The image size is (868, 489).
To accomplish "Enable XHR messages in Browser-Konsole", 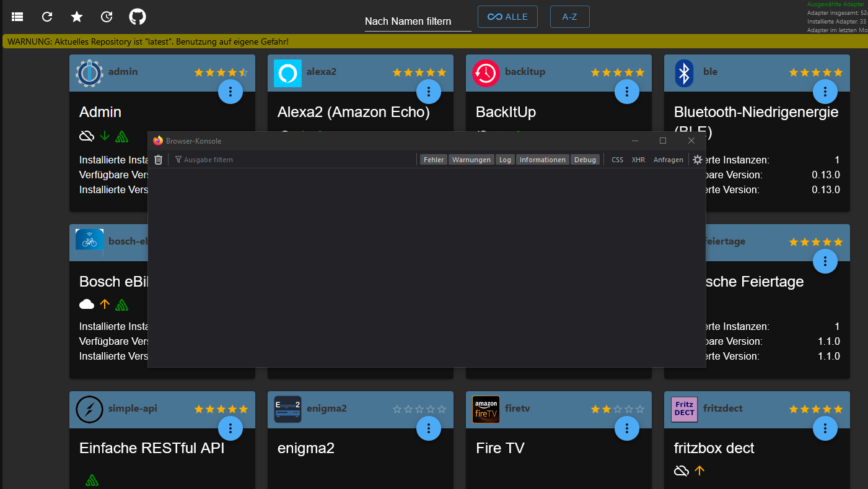I will 638,160.
